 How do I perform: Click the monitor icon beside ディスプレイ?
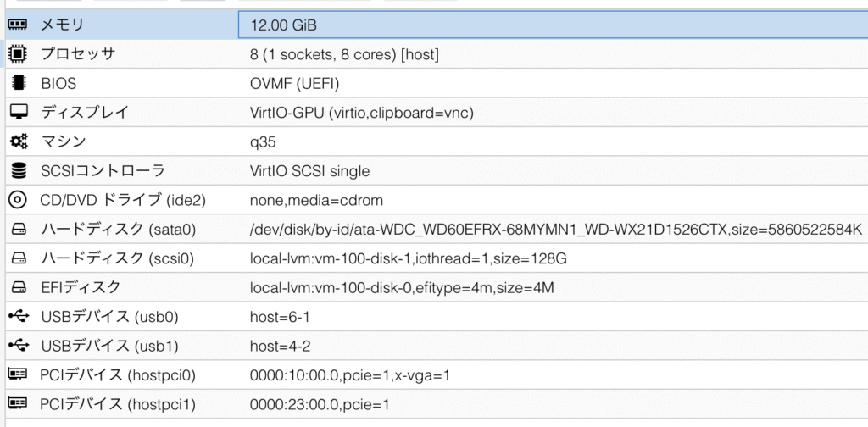click(x=17, y=113)
